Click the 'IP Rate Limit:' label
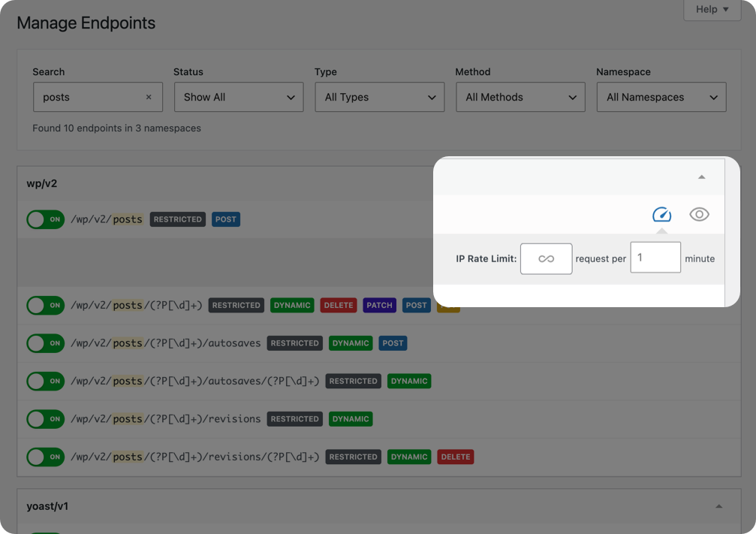Viewport: 756px width, 534px height. 486,258
